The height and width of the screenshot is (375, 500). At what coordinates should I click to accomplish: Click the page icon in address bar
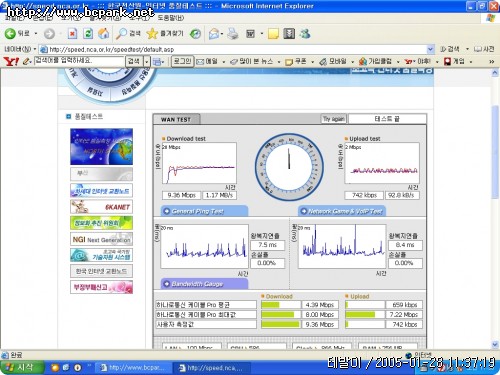click(44, 49)
